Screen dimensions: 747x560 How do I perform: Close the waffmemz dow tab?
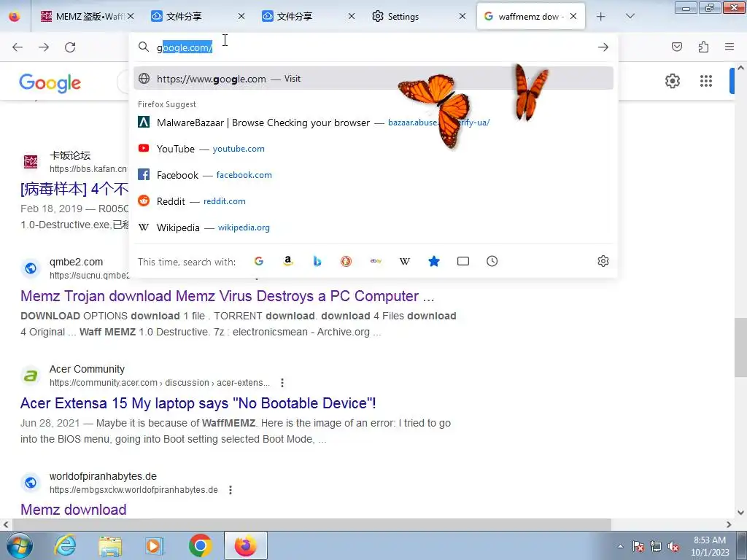(x=573, y=16)
